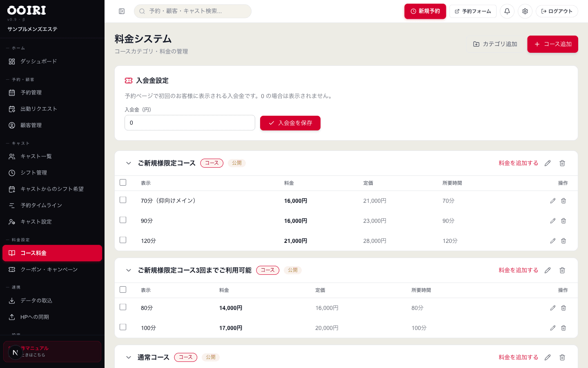The width and height of the screenshot is (588, 368).
Task: Edit the 80分 course row
Action: [x=553, y=308]
